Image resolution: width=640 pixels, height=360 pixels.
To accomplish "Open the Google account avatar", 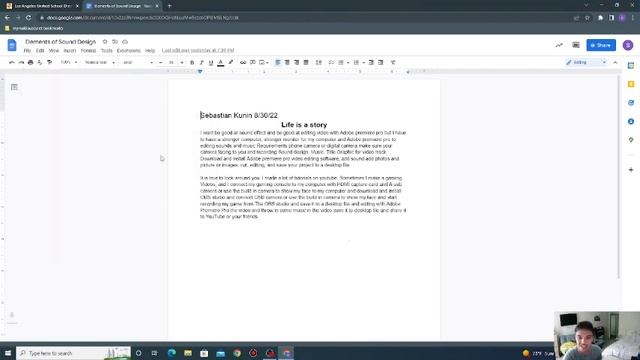I will (x=628, y=45).
